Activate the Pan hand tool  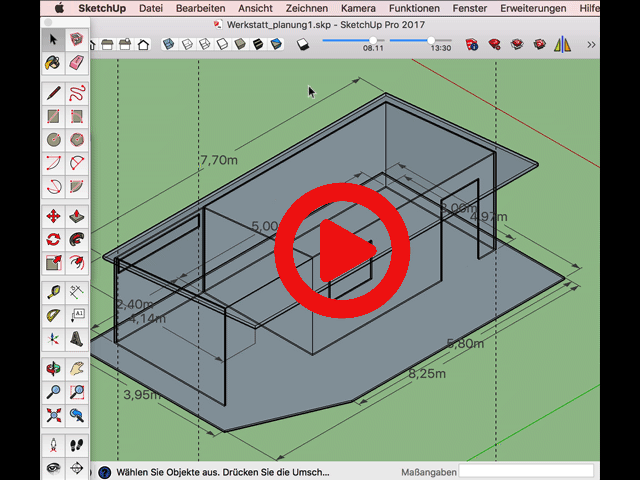pos(77,369)
